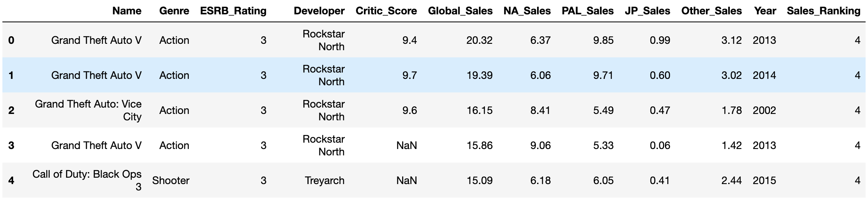Viewport: 868px width, 200px height.
Task: Click the NA_Sales column header
Action: pyautogui.click(x=527, y=11)
